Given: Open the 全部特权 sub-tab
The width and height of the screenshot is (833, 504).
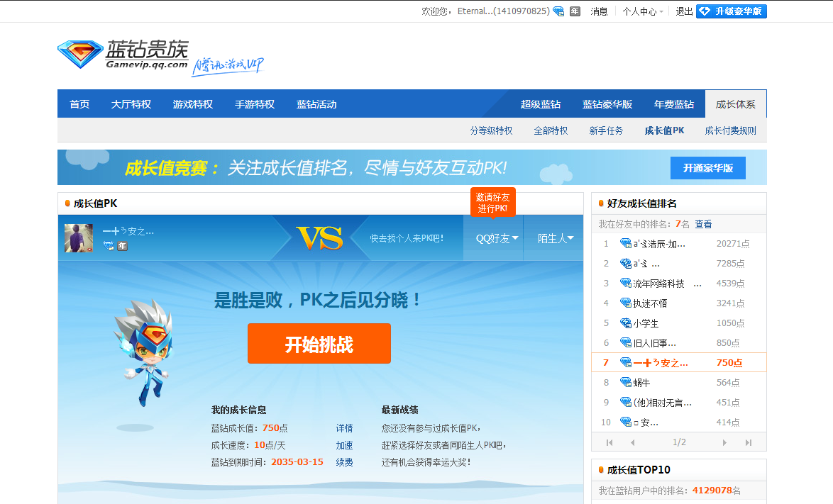Looking at the screenshot, I should click(551, 130).
